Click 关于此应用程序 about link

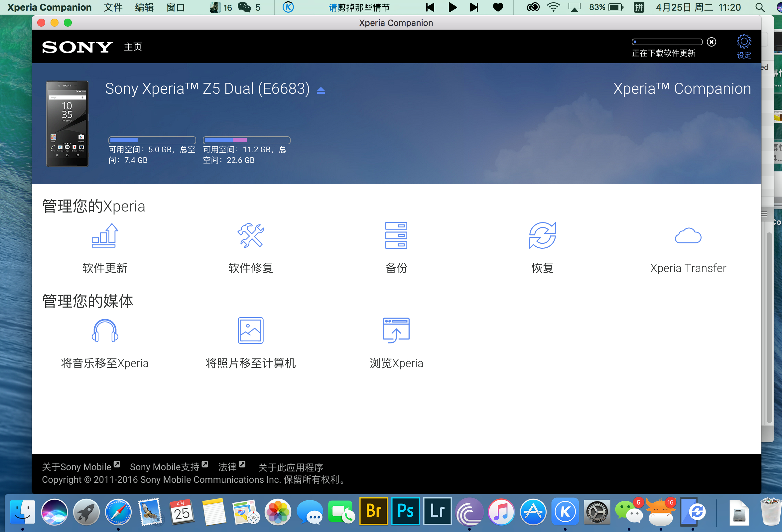click(x=290, y=467)
